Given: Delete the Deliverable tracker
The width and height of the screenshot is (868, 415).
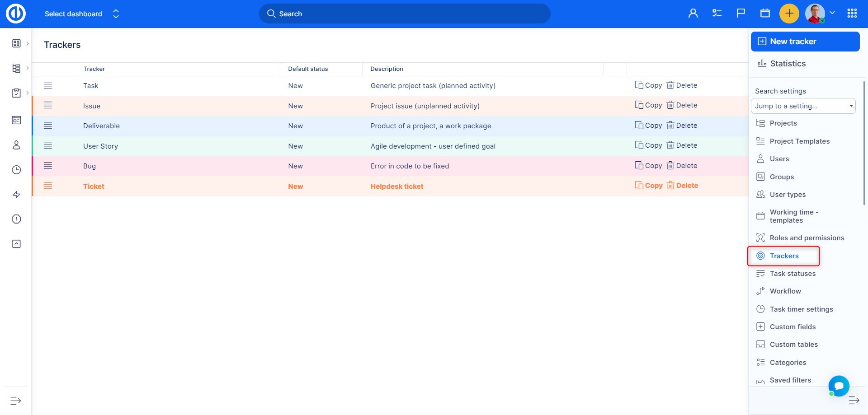Looking at the screenshot, I should click(x=682, y=126).
